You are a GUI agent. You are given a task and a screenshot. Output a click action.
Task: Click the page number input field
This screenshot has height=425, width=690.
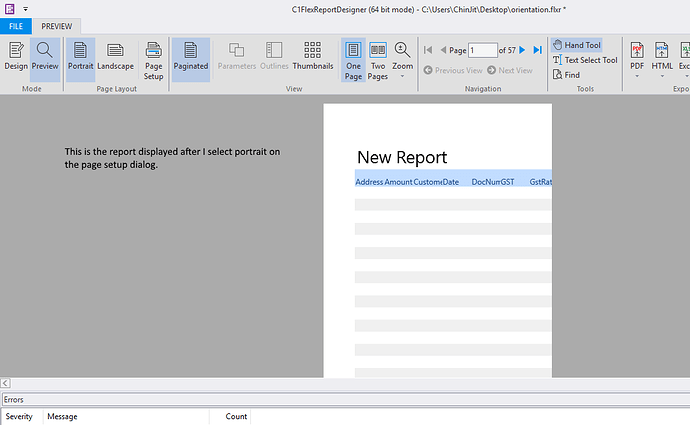tap(483, 50)
